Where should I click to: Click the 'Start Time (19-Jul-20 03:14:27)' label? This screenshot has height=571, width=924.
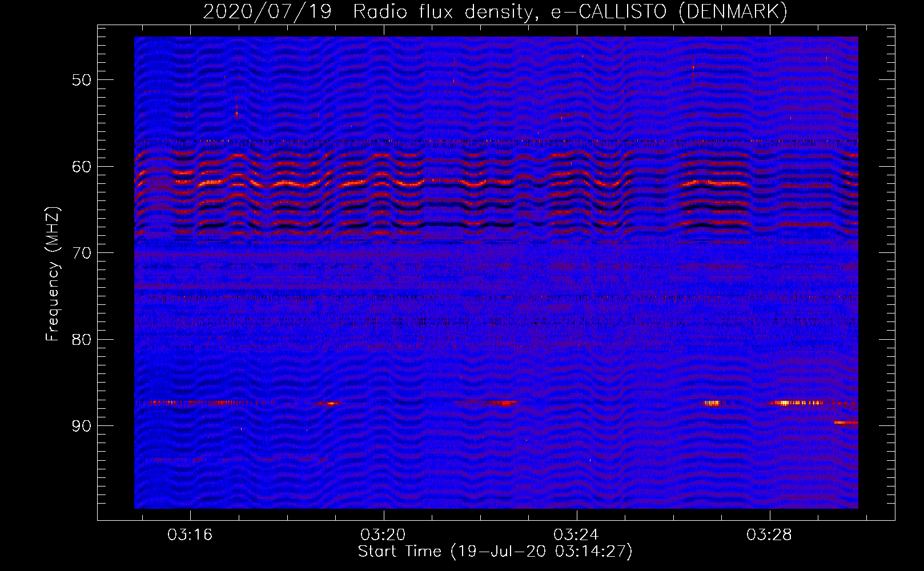point(495,552)
